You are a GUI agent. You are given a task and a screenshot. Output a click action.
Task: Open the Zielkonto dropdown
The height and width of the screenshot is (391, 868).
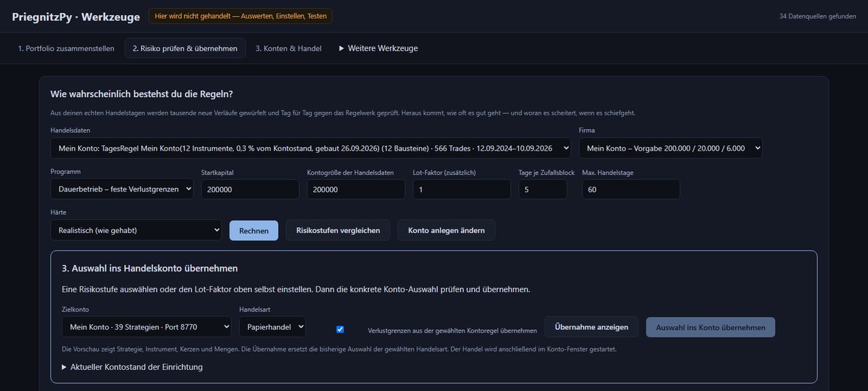(146, 327)
